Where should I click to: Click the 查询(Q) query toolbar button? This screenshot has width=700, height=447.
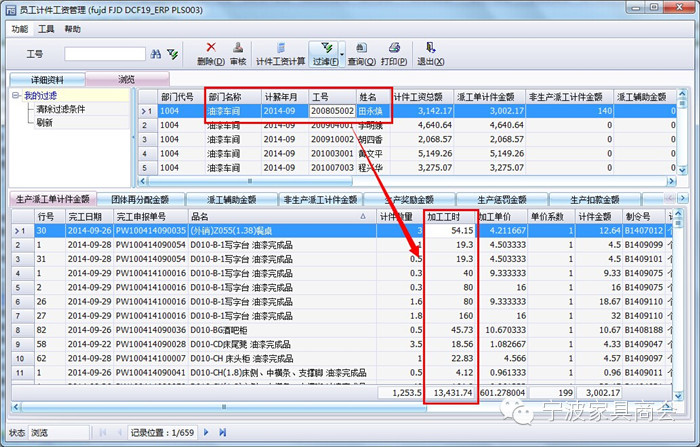(x=361, y=54)
